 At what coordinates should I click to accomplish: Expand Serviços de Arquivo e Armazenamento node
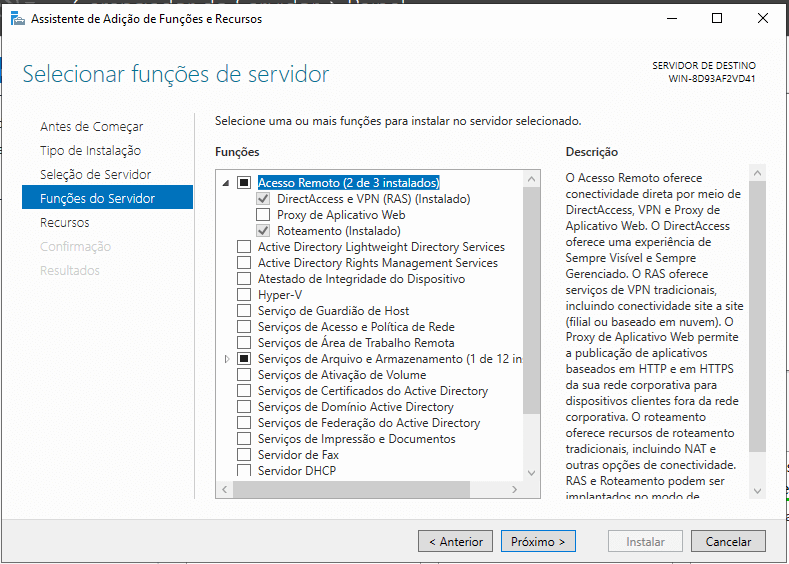(226, 359)
